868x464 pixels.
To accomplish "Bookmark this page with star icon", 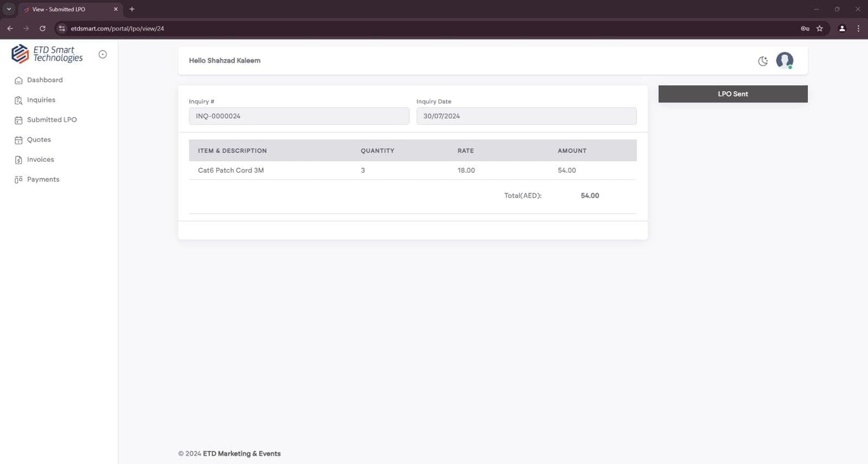I will pos(820,28).
